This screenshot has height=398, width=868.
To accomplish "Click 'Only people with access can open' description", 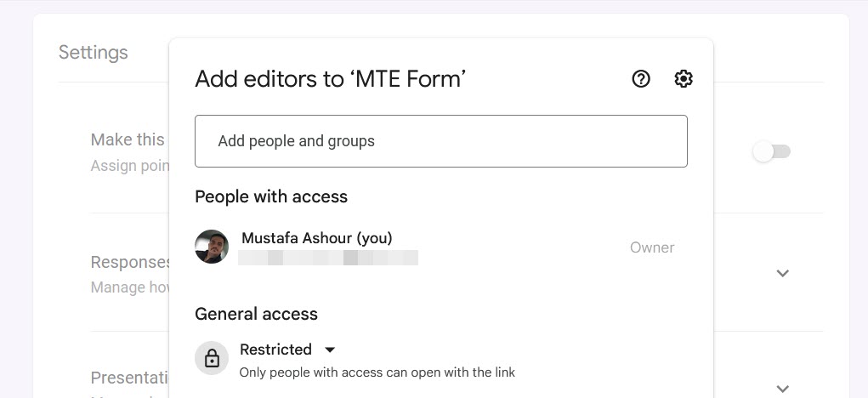I will (x=377, y=372).
